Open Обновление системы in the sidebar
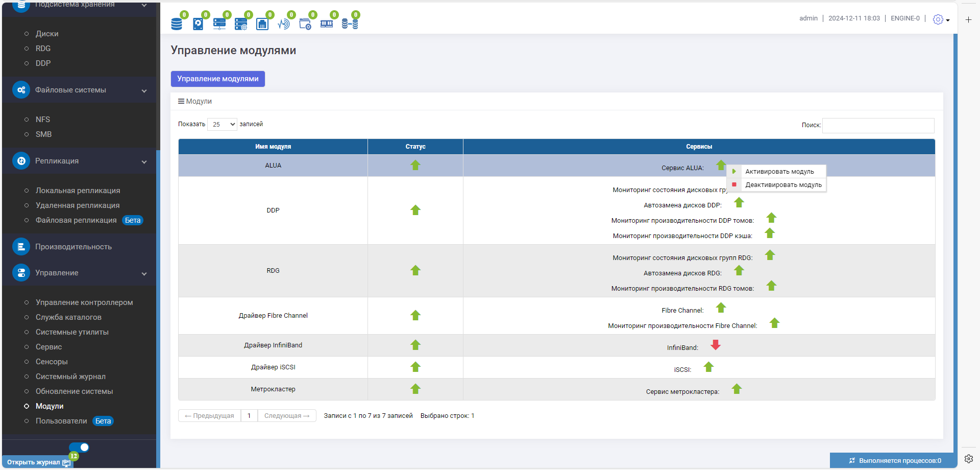 coord(74,391)
